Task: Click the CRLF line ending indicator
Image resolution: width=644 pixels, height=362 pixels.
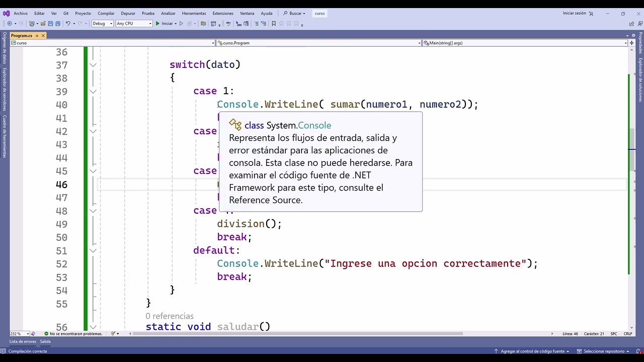Action: pos(628,334)
